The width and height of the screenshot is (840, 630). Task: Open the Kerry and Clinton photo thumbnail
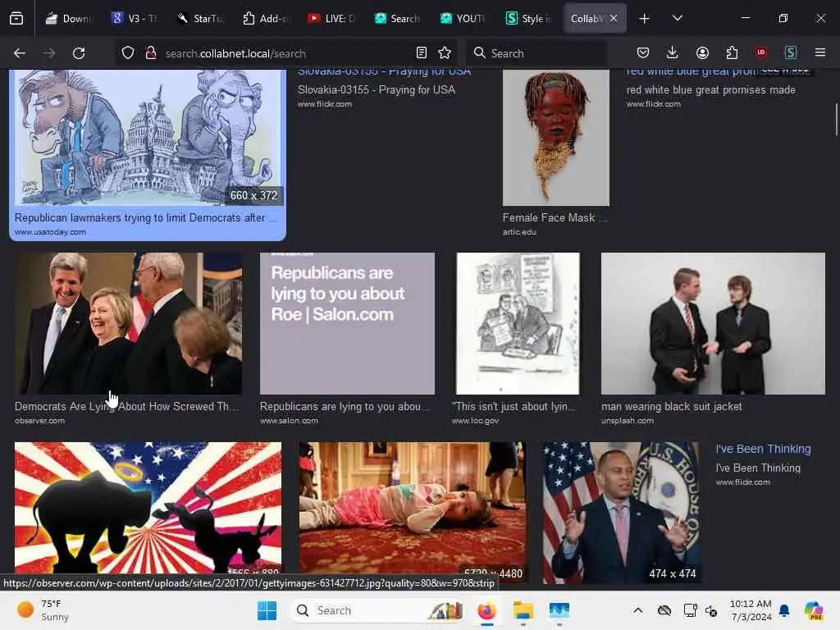tap(128, 323)
